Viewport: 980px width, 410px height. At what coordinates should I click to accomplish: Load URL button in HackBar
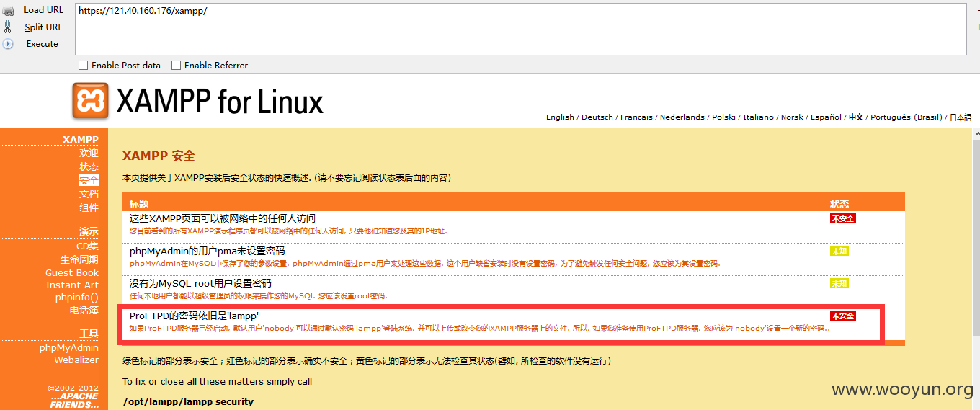click(x=43, y=10)
